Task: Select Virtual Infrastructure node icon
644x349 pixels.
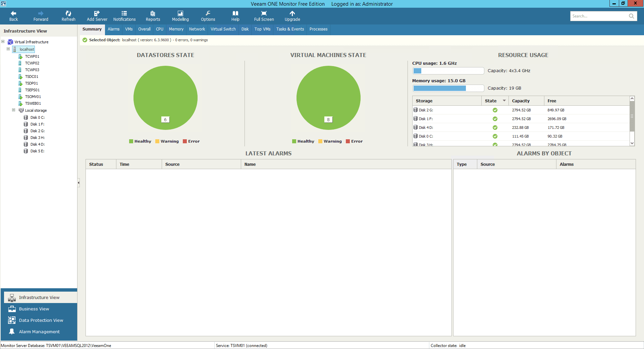Action: tap(10, 42)
